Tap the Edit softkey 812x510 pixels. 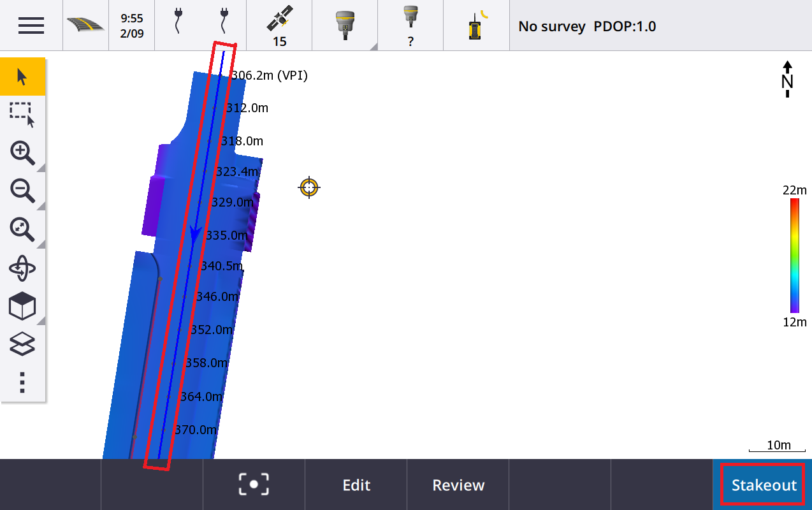(x=356, y=484)
